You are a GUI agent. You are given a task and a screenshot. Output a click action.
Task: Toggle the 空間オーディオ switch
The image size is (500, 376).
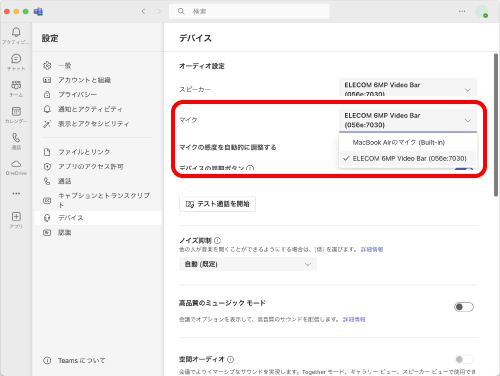[464, 359]
